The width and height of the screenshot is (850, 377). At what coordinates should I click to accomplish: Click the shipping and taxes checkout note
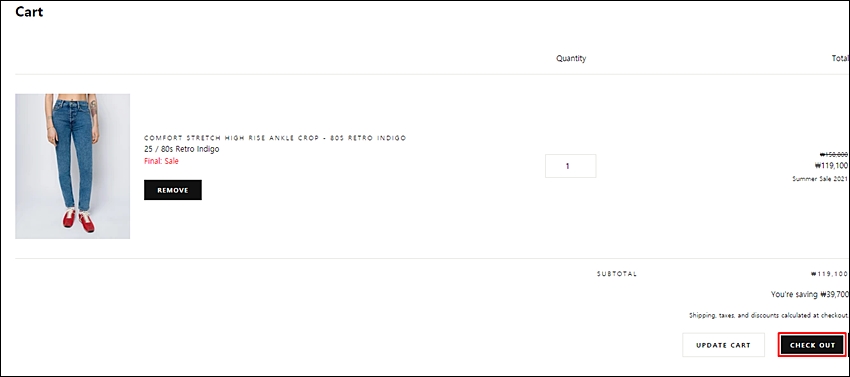(769, 315)
